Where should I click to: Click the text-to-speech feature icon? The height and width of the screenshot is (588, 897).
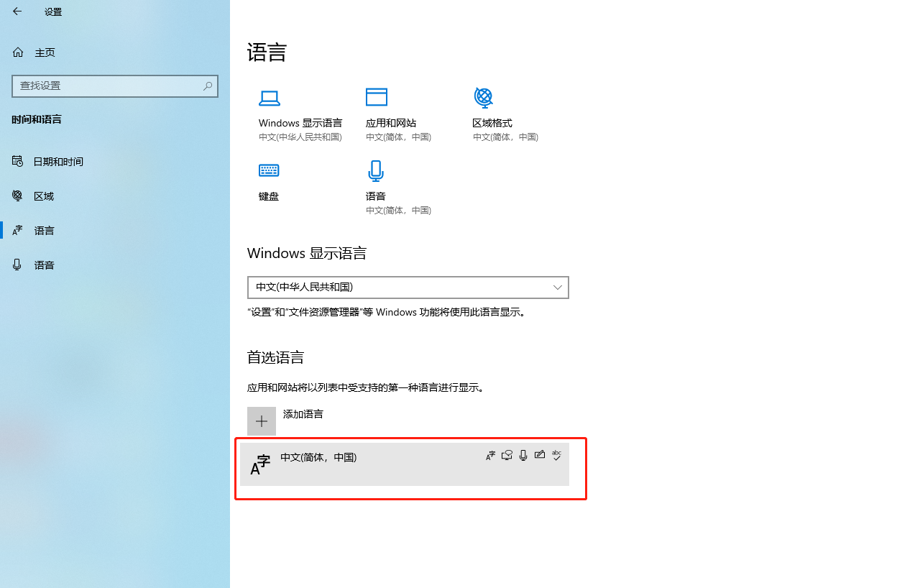tap(507, 455)
